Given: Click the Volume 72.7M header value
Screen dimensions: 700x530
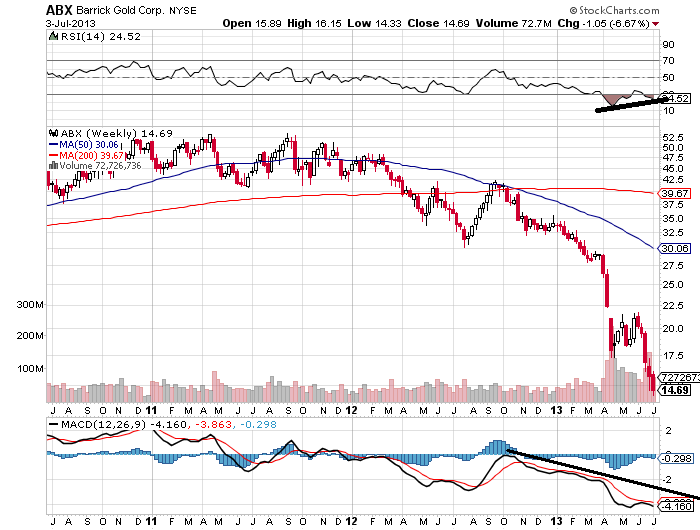Looking at the screenshot, I should tap(513, 23).
